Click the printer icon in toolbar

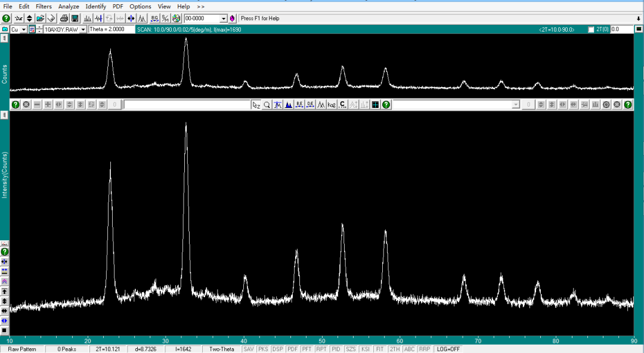click(64, 18)
